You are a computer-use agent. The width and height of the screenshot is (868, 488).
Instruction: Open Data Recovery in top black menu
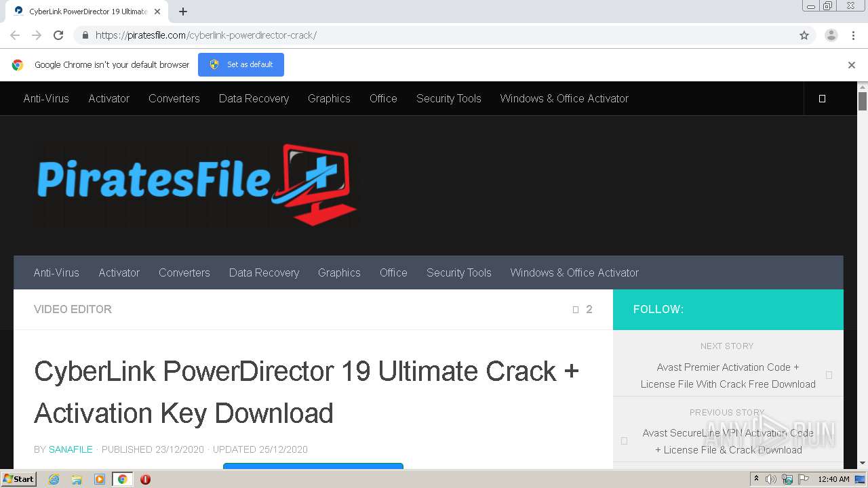(254, 98)
